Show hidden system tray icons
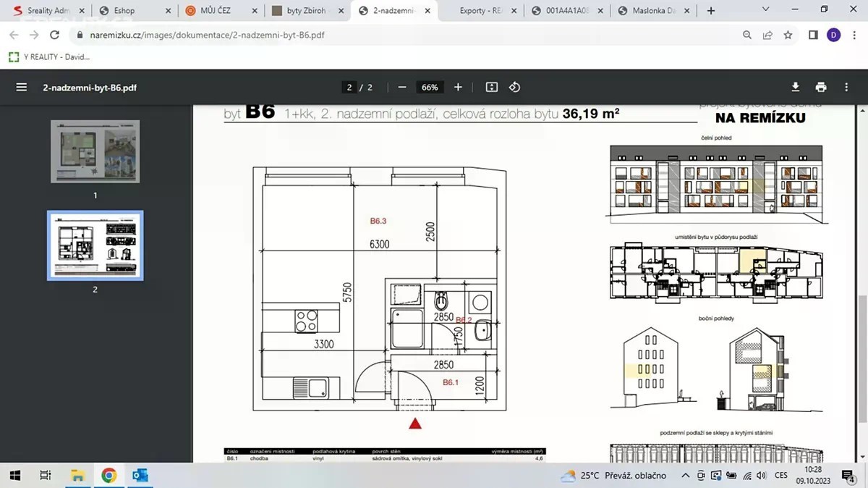 point(686,476)
